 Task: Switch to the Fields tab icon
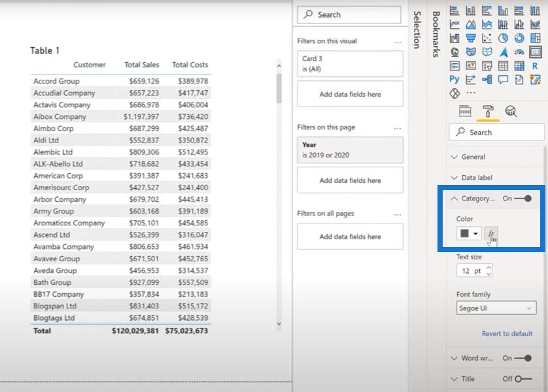[465, 111]
